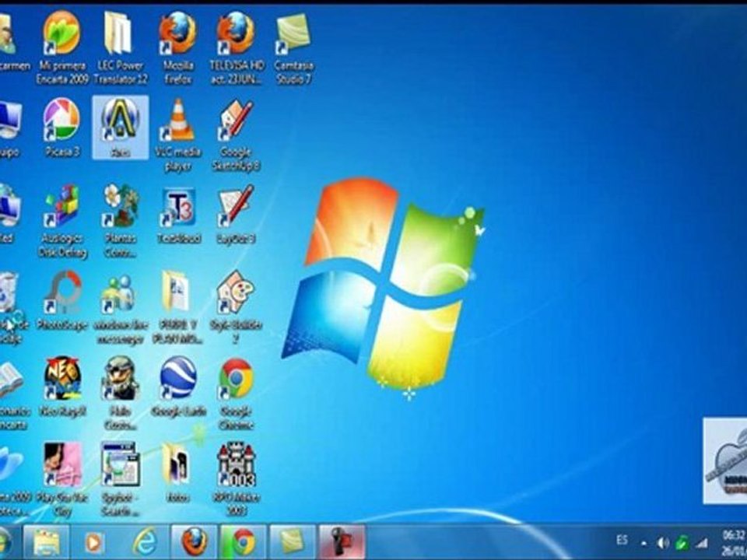
Task: Launch the Mozilla Firefox desktop shortcut
Action: coord(178,47)
